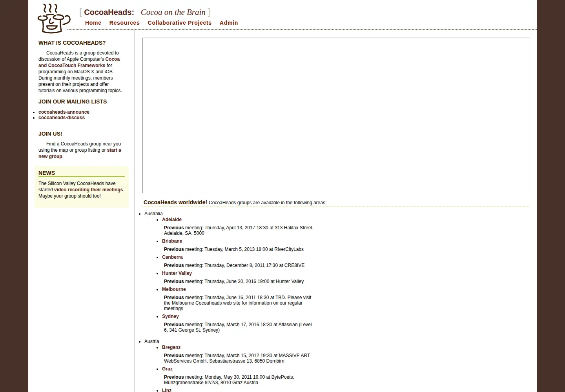Open the Melbourne group page
This screenshot has height=392, width=565.
tap(174, 289)
